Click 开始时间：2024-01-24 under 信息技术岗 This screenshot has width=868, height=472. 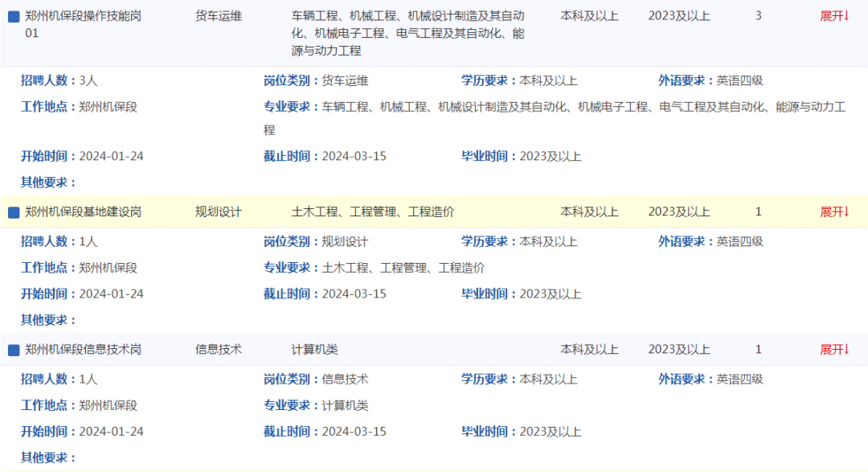[82, 431]
